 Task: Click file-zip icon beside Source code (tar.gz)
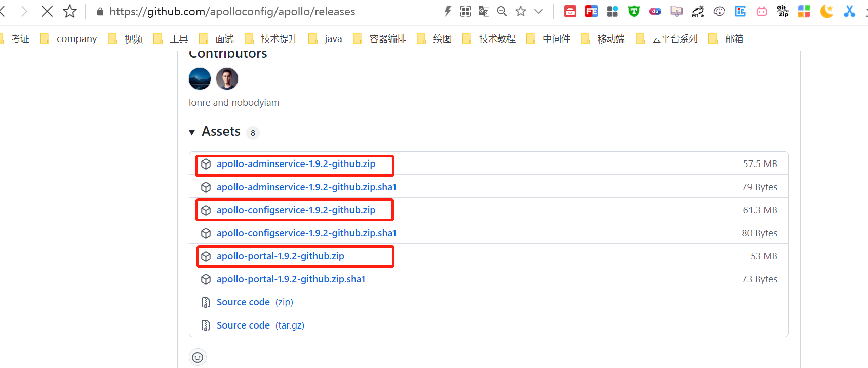[206, 325]
